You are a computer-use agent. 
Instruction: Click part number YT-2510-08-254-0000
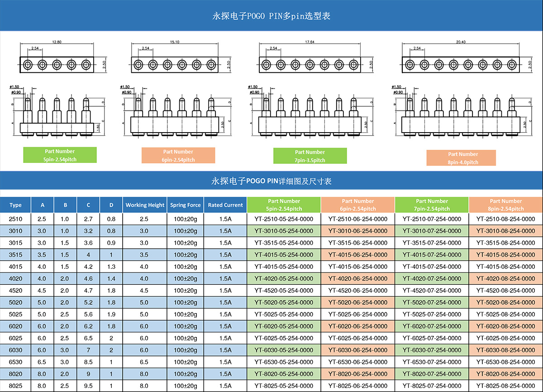click(506, 219)
